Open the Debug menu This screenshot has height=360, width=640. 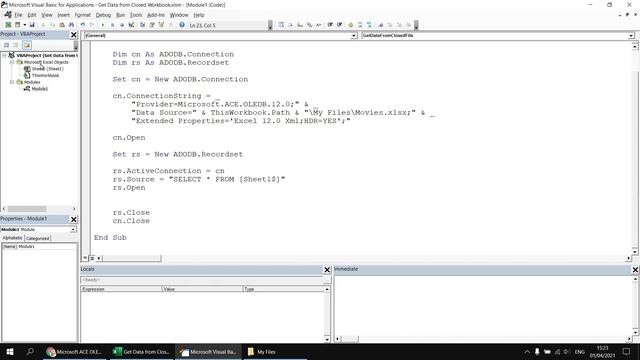[103, 15]
